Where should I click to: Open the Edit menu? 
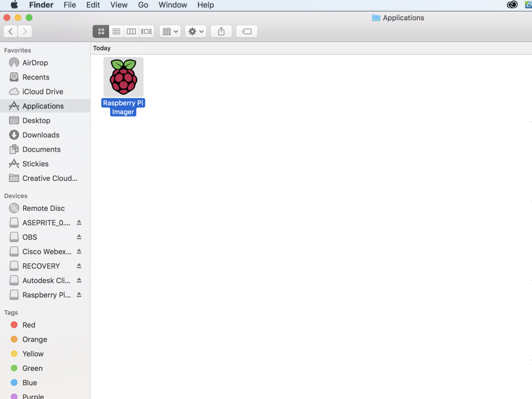pyautogui.click(x=93, y=5)
